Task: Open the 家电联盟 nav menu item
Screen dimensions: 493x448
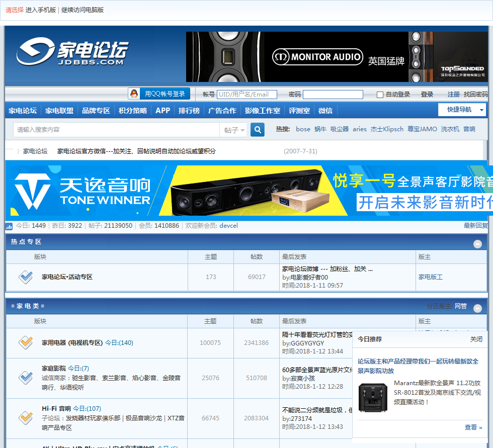Action: (59, 111)
